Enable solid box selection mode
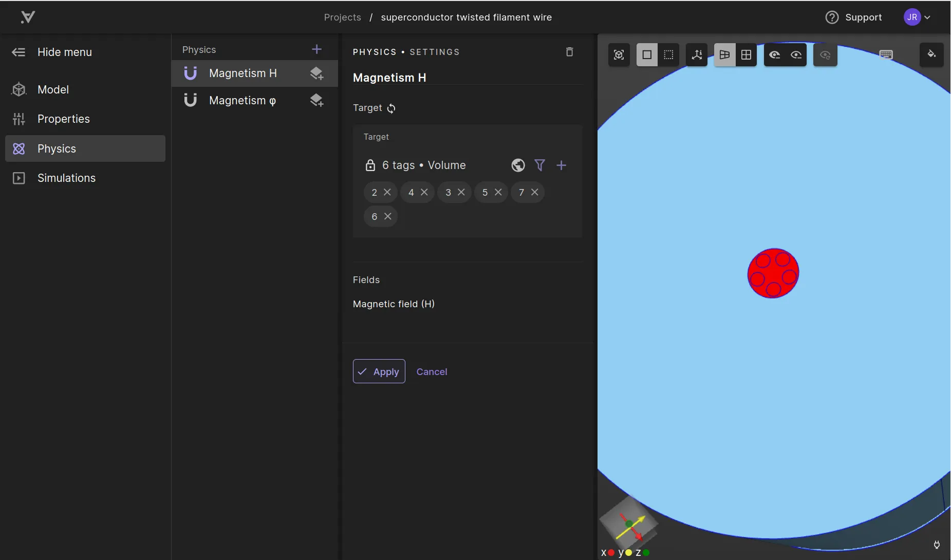The width and height of the screenshot is (951, 560). [647, 55]
